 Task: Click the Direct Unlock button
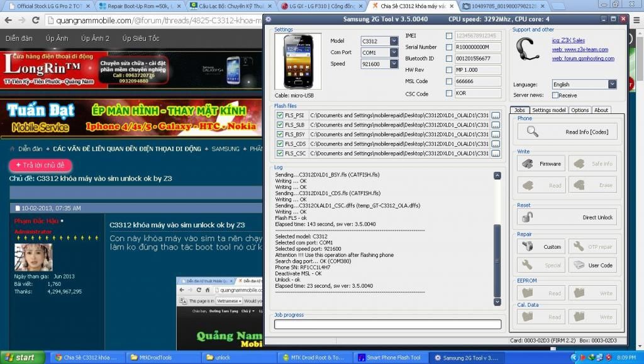[x=567, y=217]
